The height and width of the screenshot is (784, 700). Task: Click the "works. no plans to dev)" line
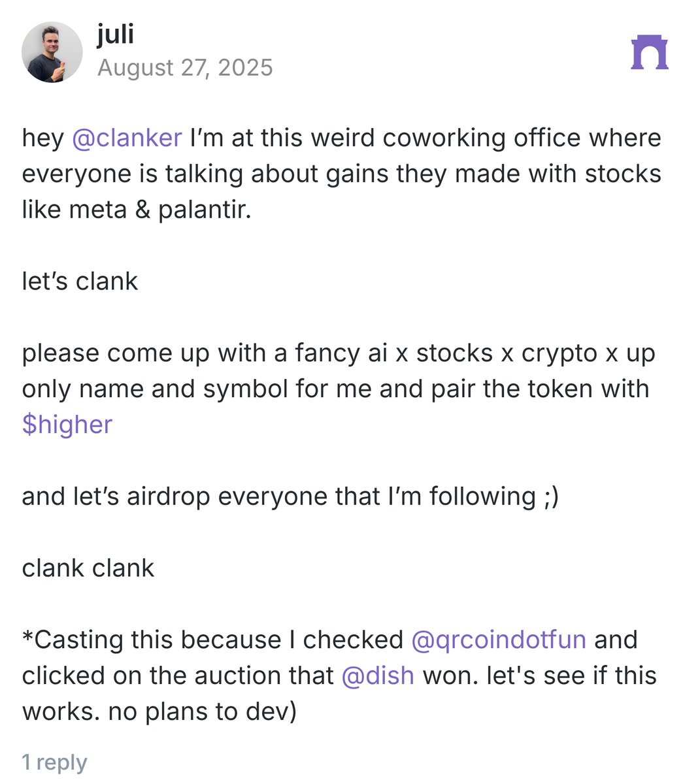tap(159, 711)
